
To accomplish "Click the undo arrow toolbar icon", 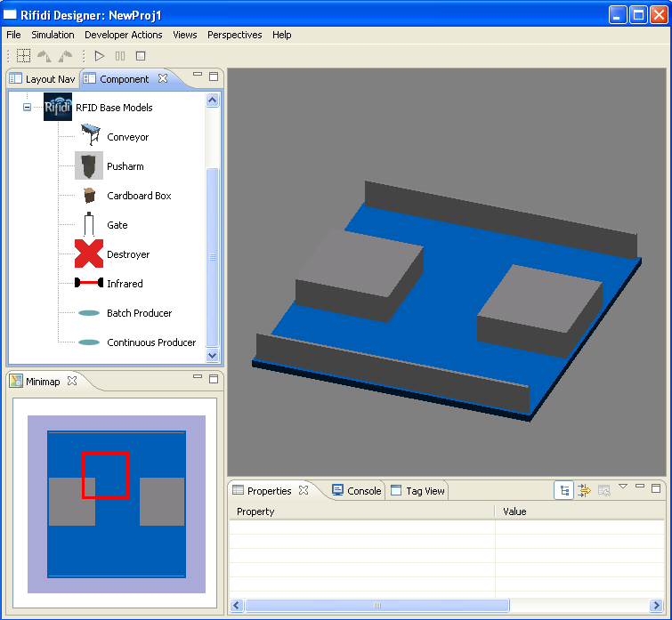I will pos(45,56).
